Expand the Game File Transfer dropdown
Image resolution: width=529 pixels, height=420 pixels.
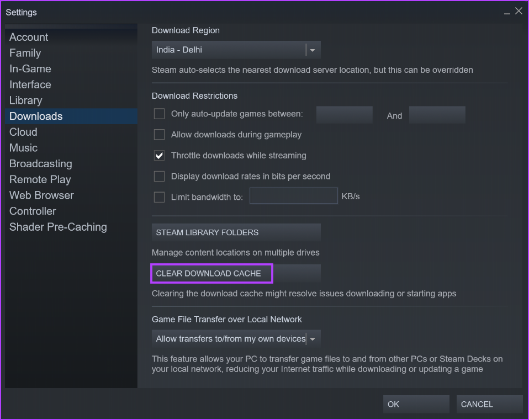(313, 338)
